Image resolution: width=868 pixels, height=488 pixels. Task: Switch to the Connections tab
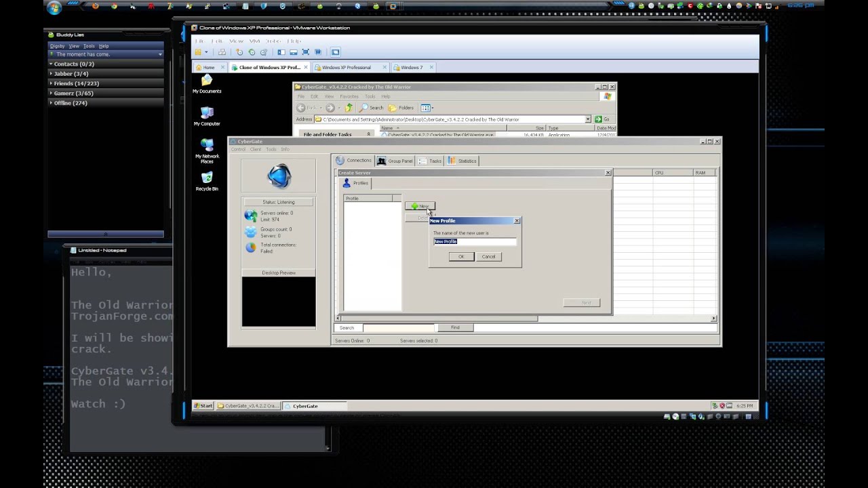pos(353,161)
